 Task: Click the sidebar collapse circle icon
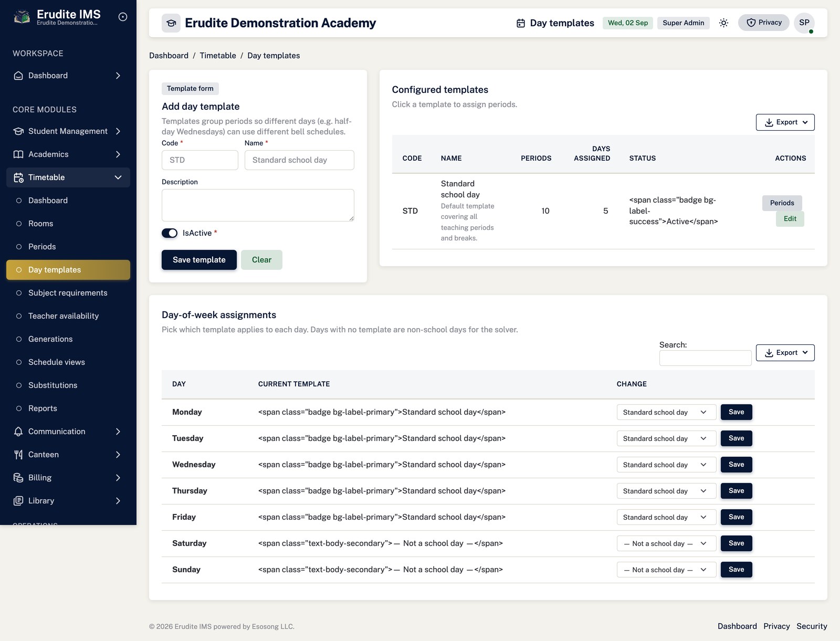[123, 17]
